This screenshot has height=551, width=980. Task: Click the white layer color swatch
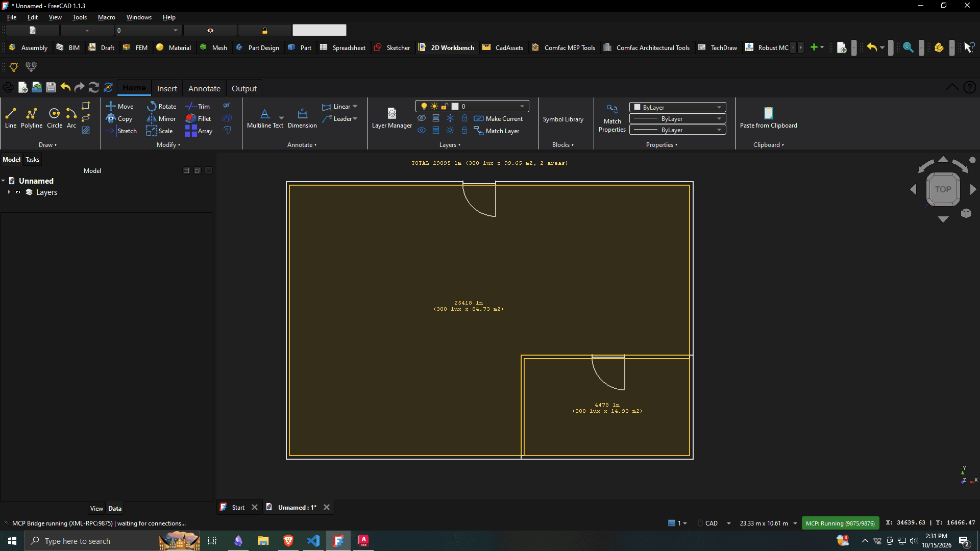tap(455, 106)
